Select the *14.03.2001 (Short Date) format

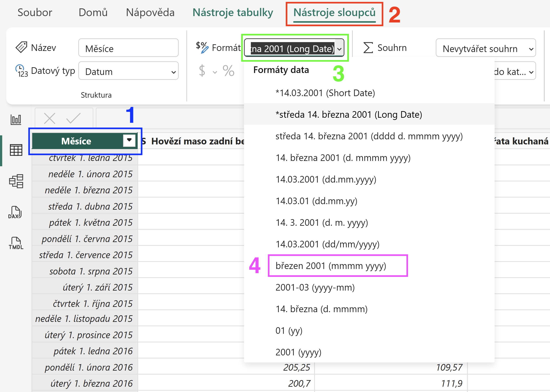coord(369,93)
